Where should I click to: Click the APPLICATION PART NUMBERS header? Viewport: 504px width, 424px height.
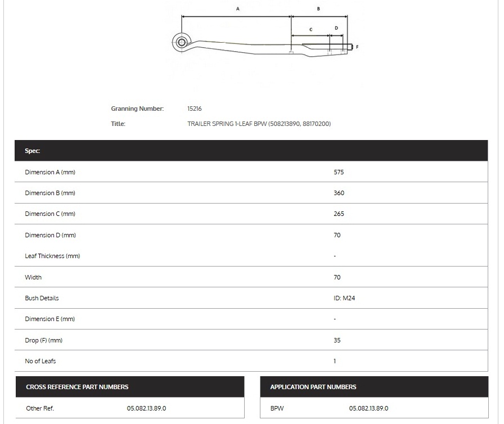[374, 387]
